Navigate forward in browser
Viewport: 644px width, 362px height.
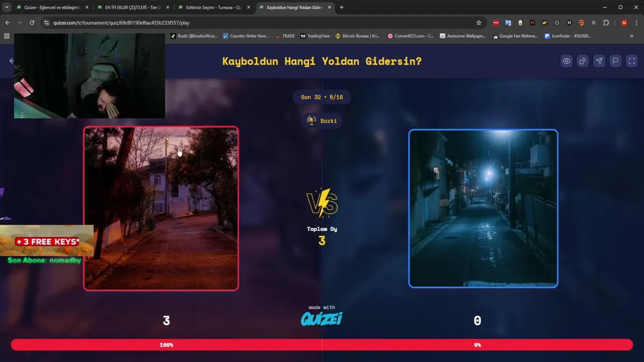[20, 23]
